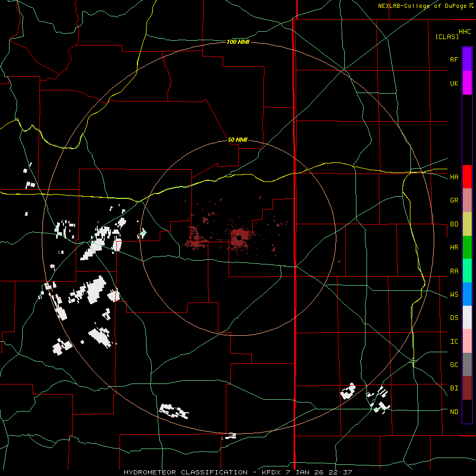Click the green HR heavy rain swatch

(467, 248)
